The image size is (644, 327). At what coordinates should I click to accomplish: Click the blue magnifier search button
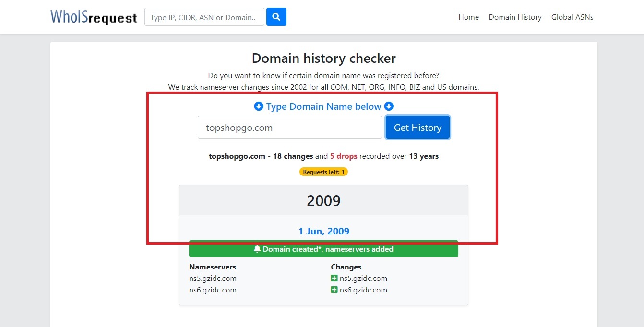(x=276, y=17)
